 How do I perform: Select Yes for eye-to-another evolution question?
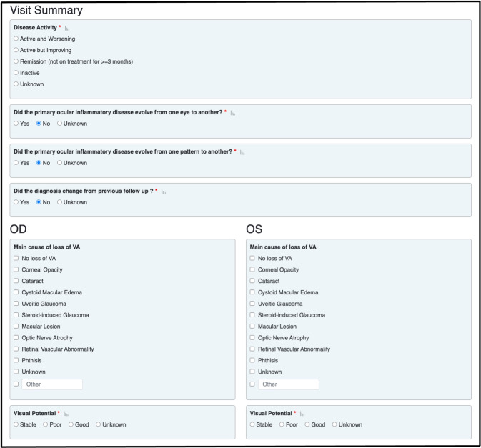point(16,124)
